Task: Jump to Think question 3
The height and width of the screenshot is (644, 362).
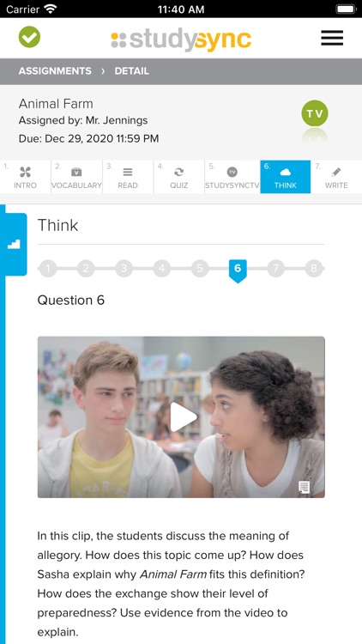Action: 124,269
